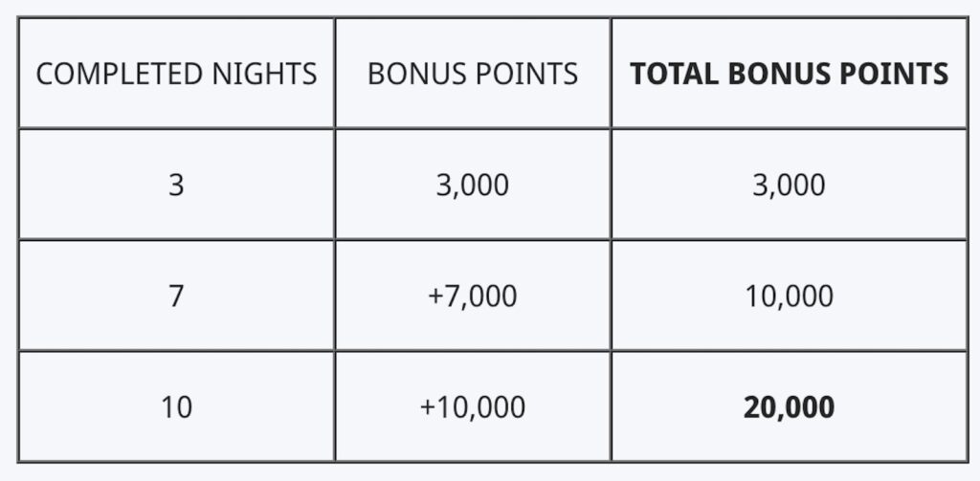Select the BONUS POINTS column header
This screenshot has width=980, height=481.
click(x=473, y=74)
